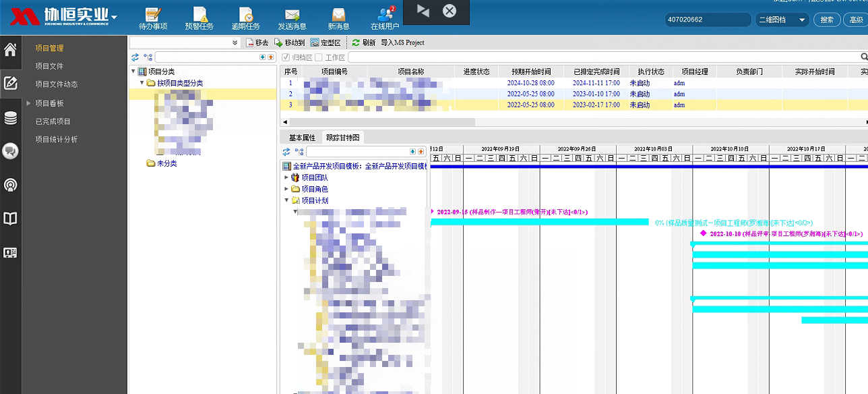Collapse the 按项目类型分类 tree node
Viewport: 868px width, 394px height.
coord(142,83)
